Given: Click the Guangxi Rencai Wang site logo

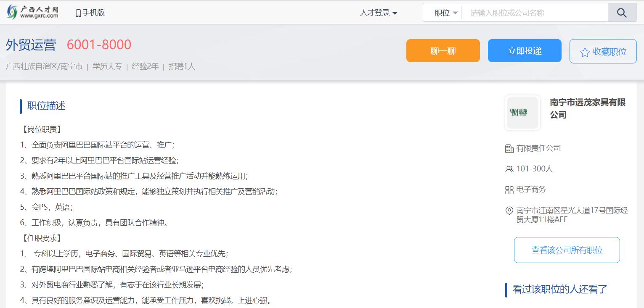Looking at the screenshot, I should tap(33, 12).
